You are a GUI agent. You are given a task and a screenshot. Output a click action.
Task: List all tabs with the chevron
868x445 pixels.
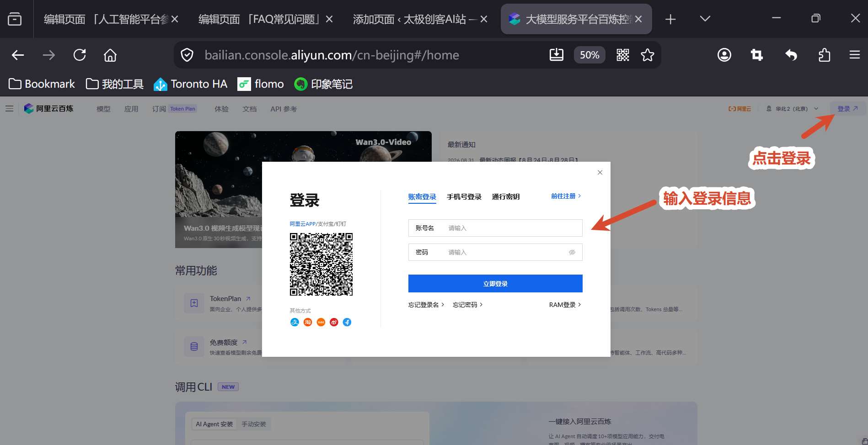pyautogui.click(x=705, y=19)
